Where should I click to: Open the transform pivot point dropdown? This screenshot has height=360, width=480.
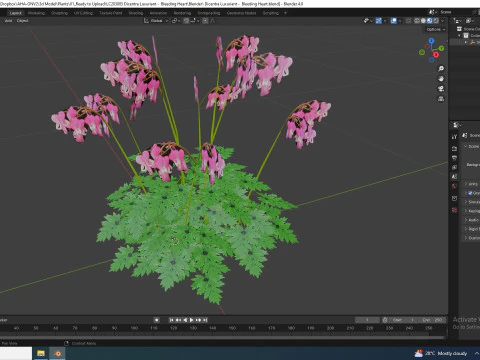tap(176, 21)
